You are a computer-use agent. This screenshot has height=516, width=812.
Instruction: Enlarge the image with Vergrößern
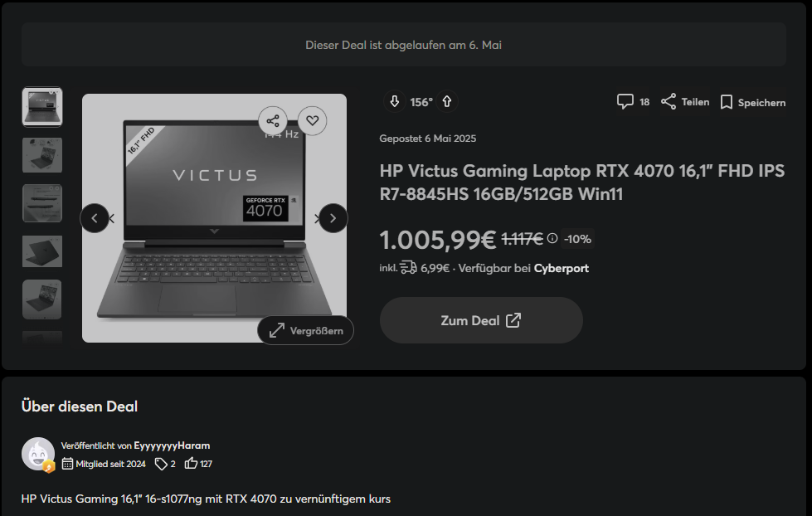click(x=305, y=330)
